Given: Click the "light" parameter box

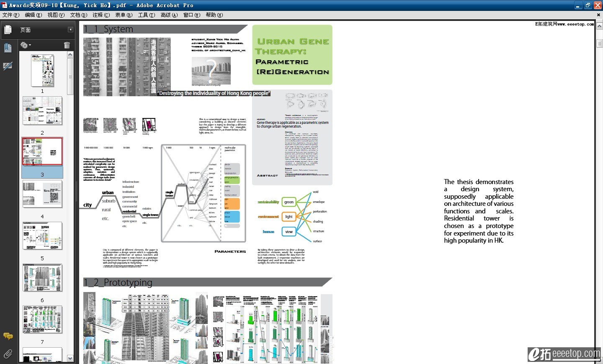Looking at the screenshot, I should tap(289, 217).
